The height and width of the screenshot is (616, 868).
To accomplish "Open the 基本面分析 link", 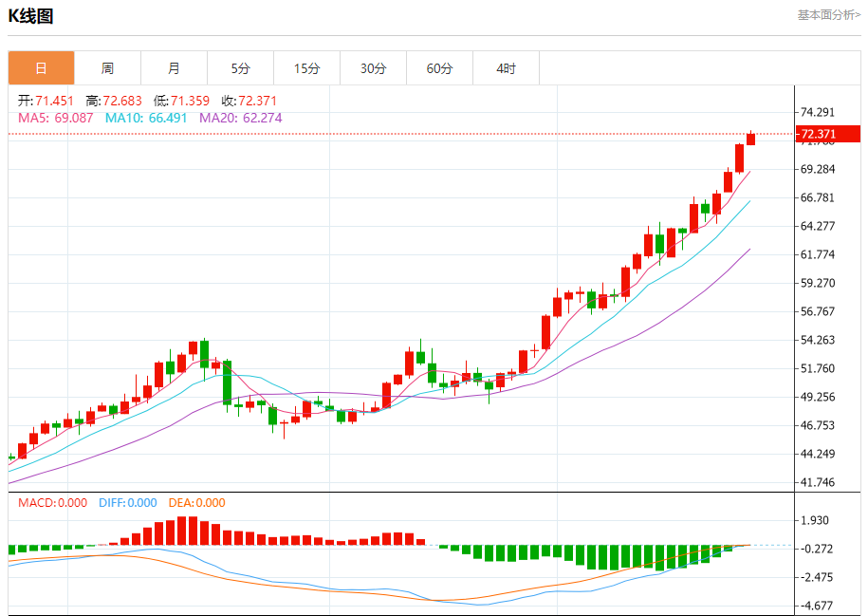I will (828, 15).
